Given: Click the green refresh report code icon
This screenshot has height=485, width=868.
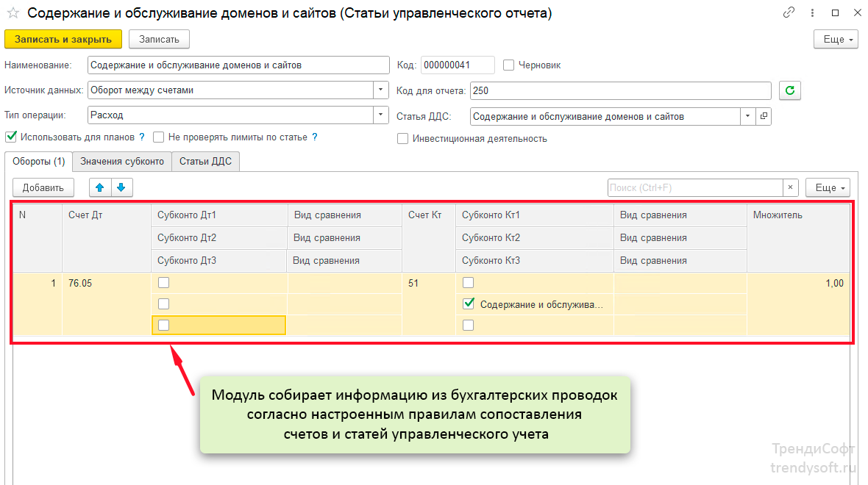Looking at the screenshot, I should (x=790, y=90).
